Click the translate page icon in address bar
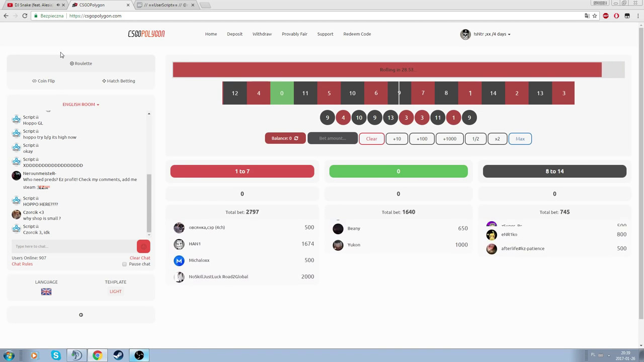The image size is (644, 362). 587,16
